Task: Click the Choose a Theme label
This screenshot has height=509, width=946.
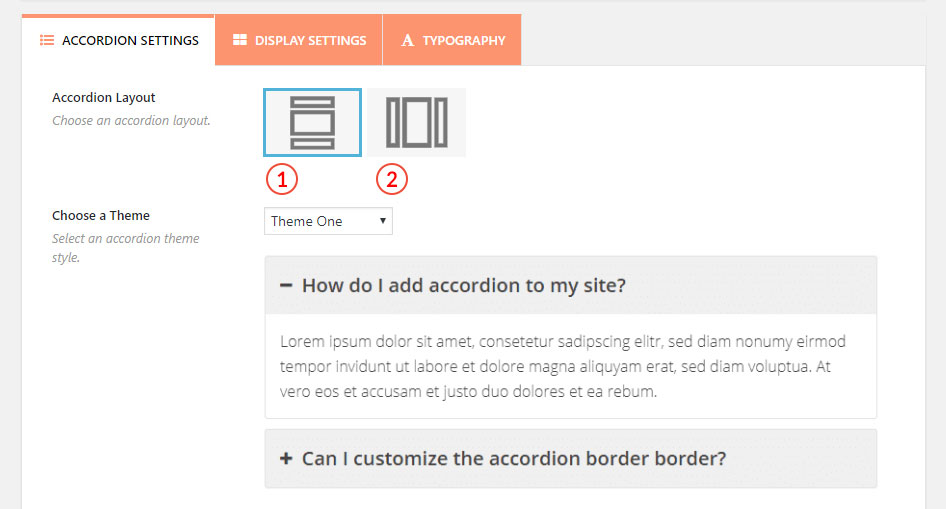Action: coord(101,215)
